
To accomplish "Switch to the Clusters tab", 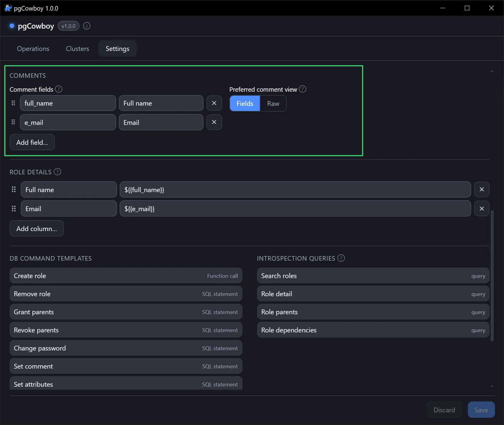I will 77,49.
